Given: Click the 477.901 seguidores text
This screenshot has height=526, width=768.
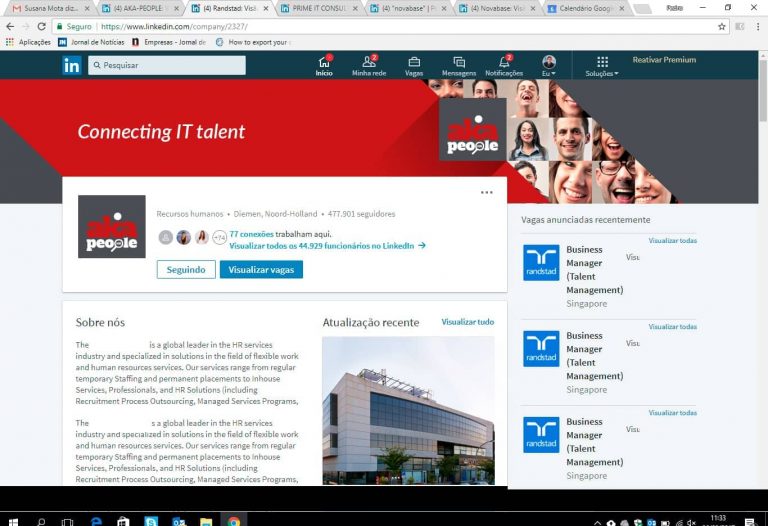Looking at the screenshot, I should (361, 214).
